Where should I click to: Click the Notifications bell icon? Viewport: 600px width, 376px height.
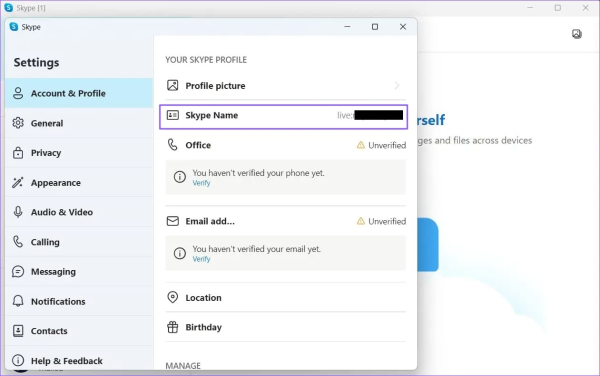pyautogui.click(x=18, y=301)
